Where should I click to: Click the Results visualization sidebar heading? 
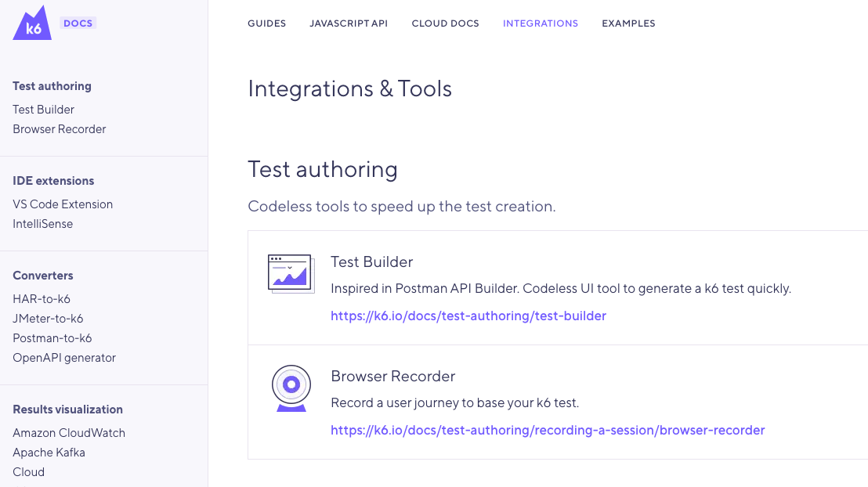click(x=67, y=409)
